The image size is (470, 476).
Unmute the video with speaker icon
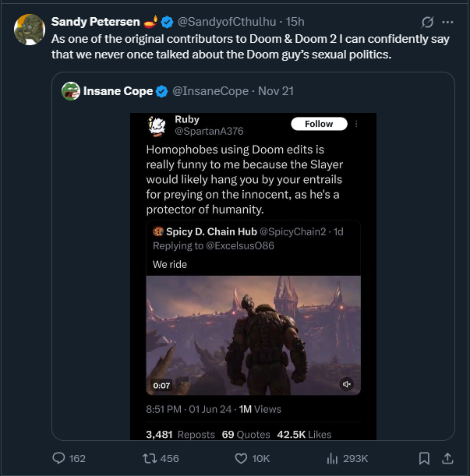(347, 384)
